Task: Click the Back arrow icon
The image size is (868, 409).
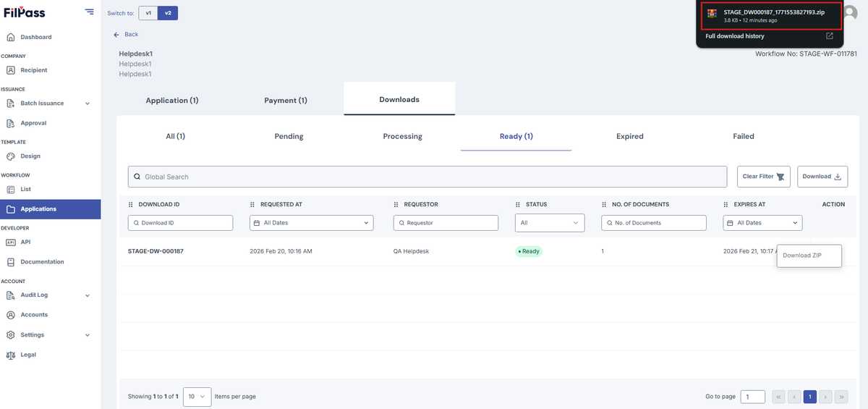Action: [x=116, y=35]
